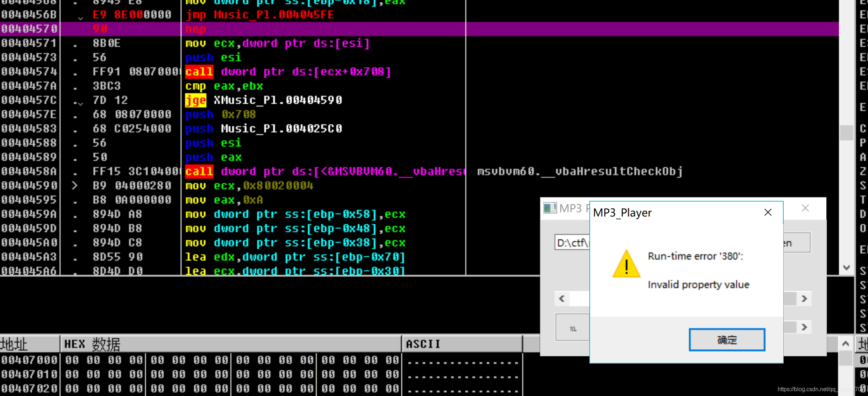Image resolution: width=868 pixels, height=396 pixels.
Task: Click right arrow of lower player slider
Action: pyautogui.click(x=804, y=327)
